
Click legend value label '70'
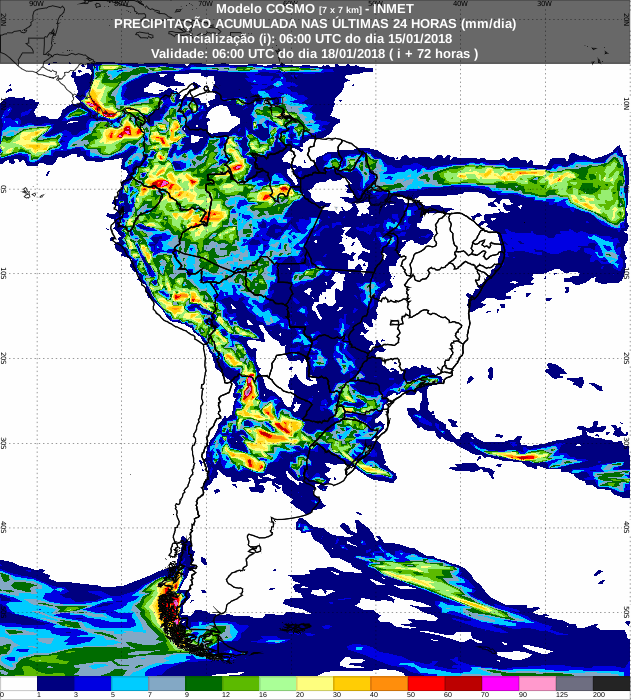(x=485, y=695)
